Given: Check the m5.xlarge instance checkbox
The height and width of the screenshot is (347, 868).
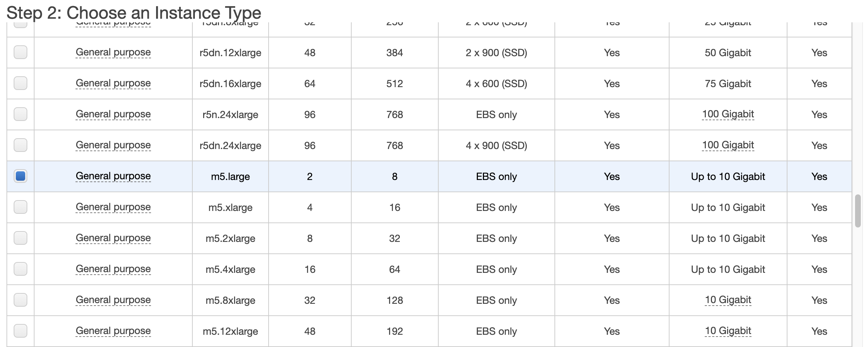Looking at the screenshot, I should 20,207.
